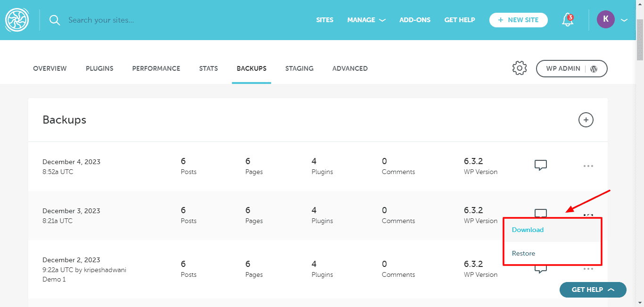Go to Add-ons in top navigation
Viewport: 644px width, 307px height.
click(414, 20)
